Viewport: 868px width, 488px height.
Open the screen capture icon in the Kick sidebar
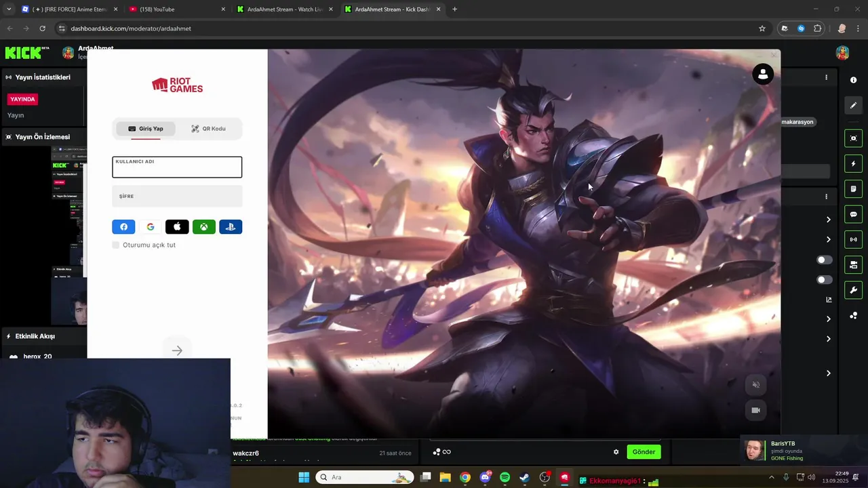pos(853,138)
